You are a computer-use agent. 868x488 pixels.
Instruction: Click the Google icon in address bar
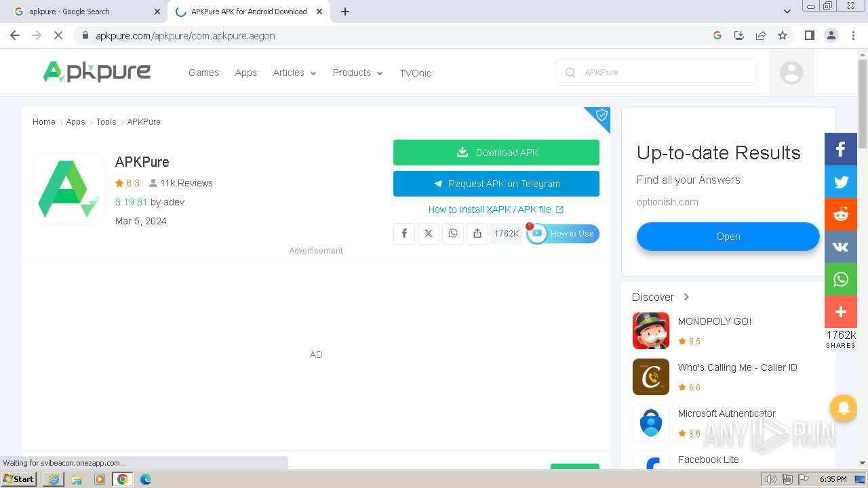coord(717,35)
